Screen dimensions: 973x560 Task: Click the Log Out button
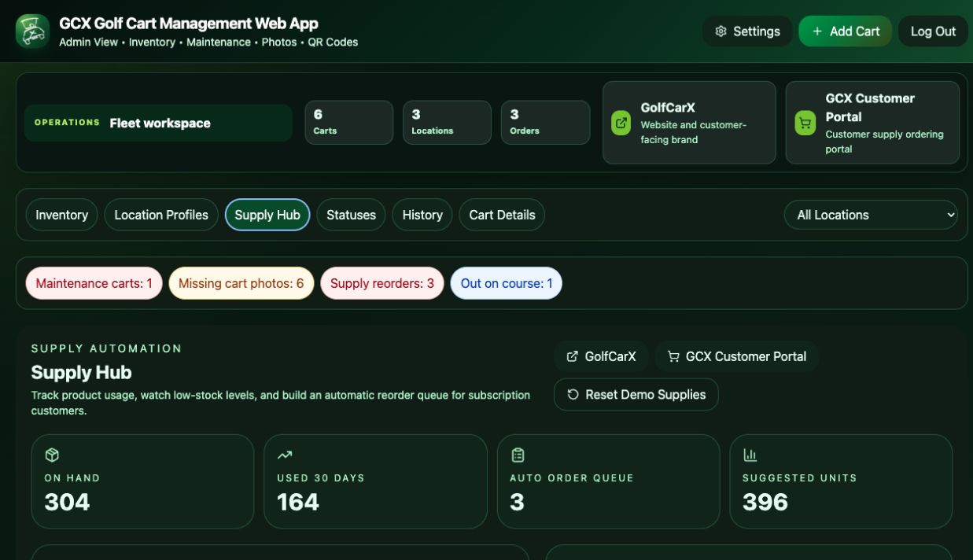tap(933, 31)
